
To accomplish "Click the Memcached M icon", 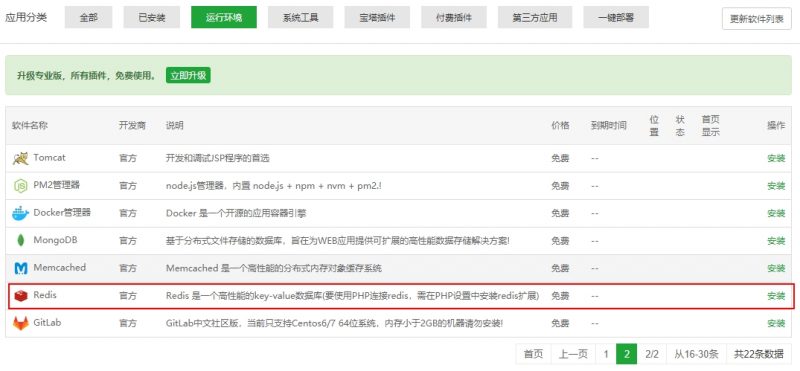I will [20, 268].
